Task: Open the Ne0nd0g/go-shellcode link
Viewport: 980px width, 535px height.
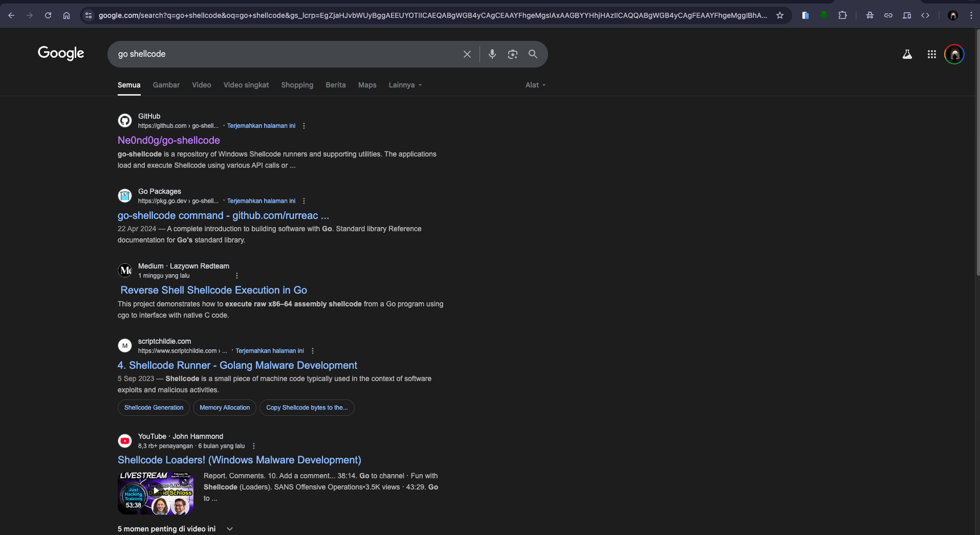Action: 169,140
